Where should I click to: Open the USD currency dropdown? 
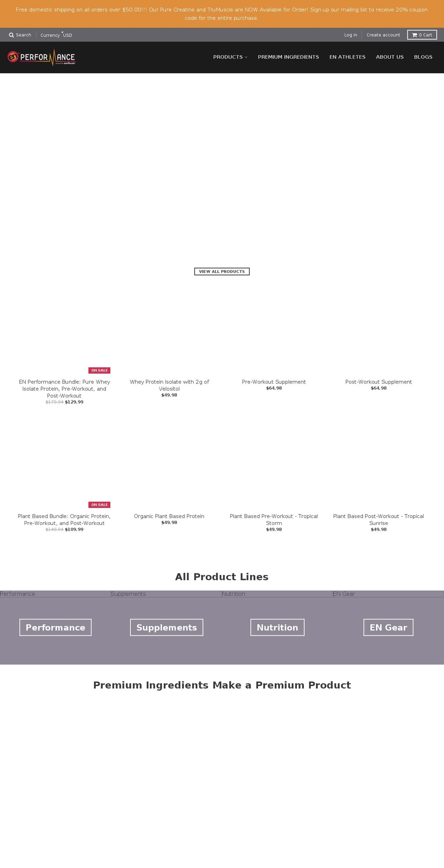point(68,35)
